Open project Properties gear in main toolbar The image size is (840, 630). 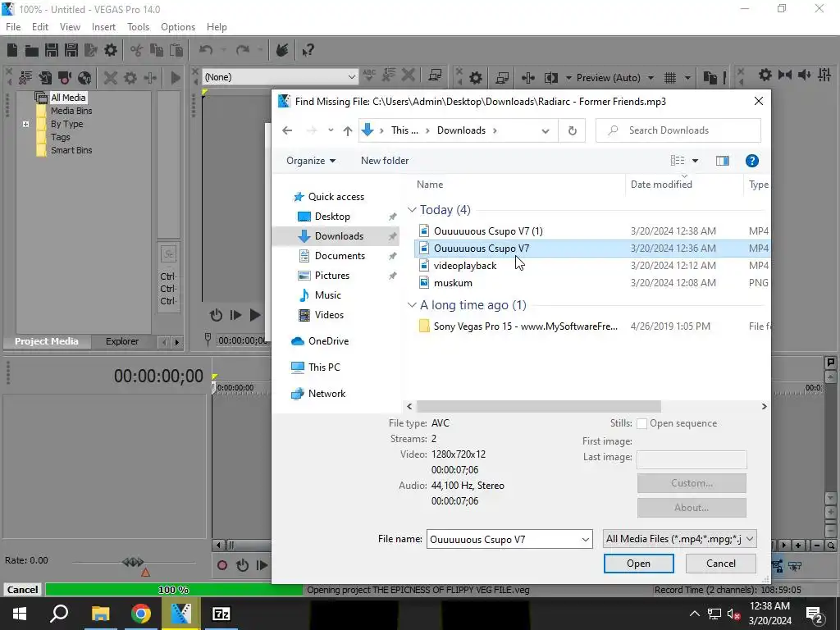pyautogui.click(x=111, y=50)
